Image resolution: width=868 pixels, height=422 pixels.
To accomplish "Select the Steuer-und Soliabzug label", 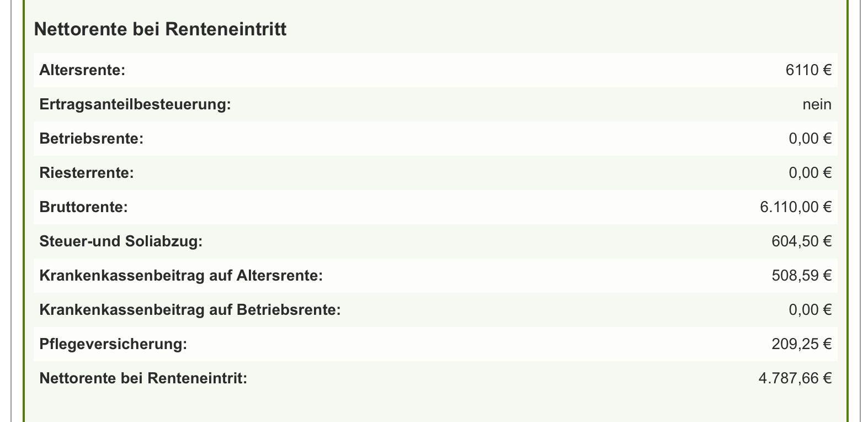I will click(121, 241).
